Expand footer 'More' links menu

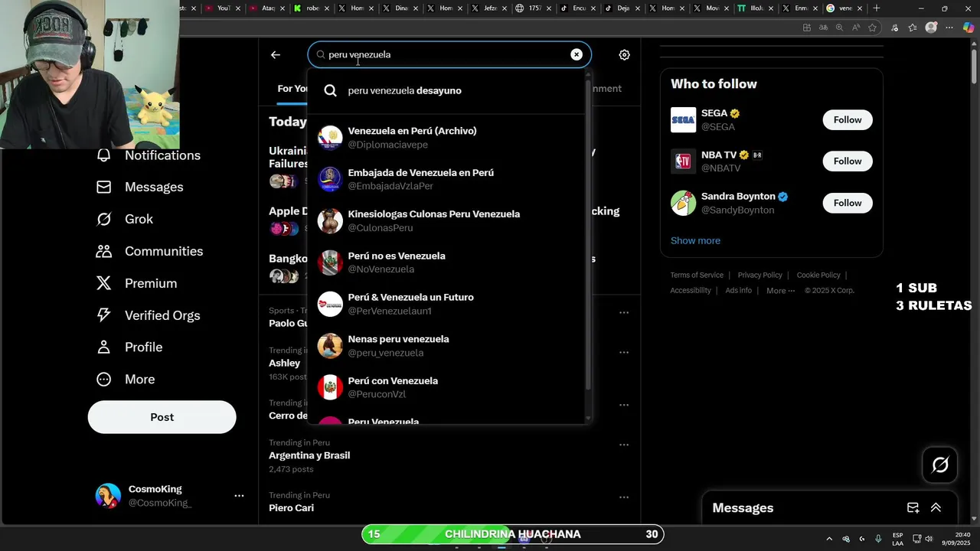[x=780, y=291]
